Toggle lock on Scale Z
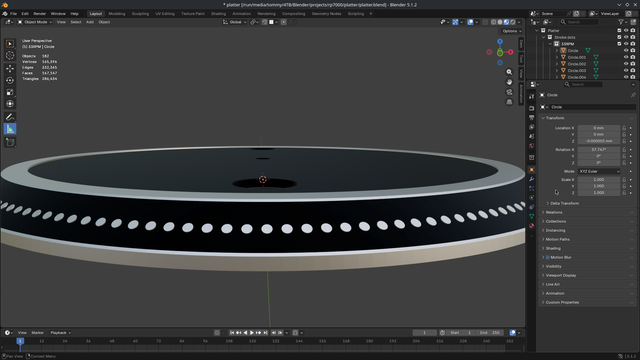This screenshot has height=360, width=640. pos(624,193)
